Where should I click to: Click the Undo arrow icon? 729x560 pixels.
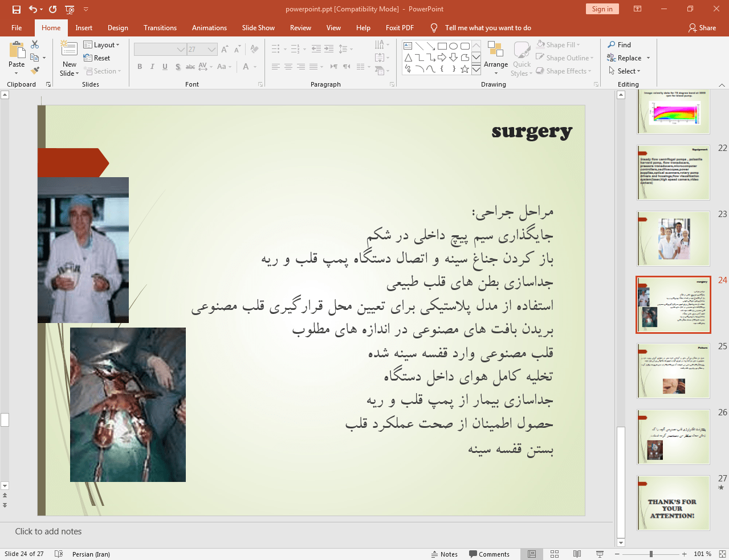[x=33, y=9]
